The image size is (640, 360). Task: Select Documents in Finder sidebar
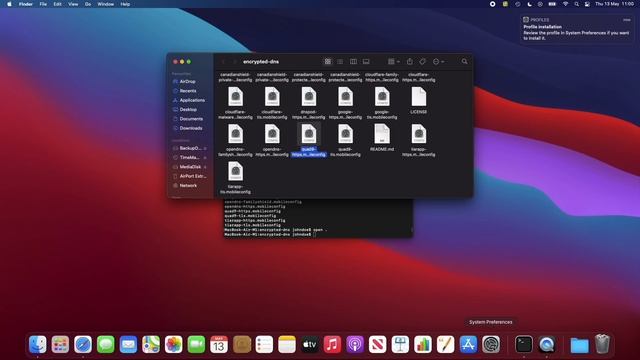point(191,119)
